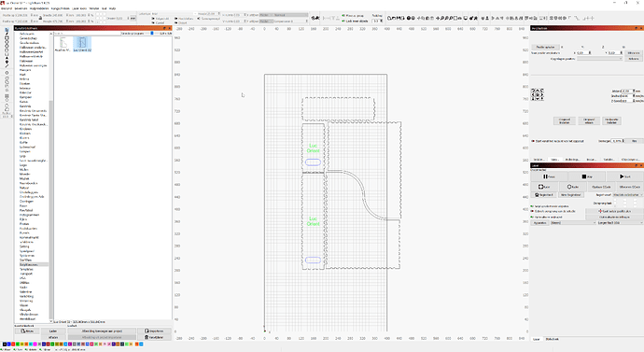Viewport: 644px width, 352px height.
Task: Select the pointer selection tool
Action: pos(7,30)
